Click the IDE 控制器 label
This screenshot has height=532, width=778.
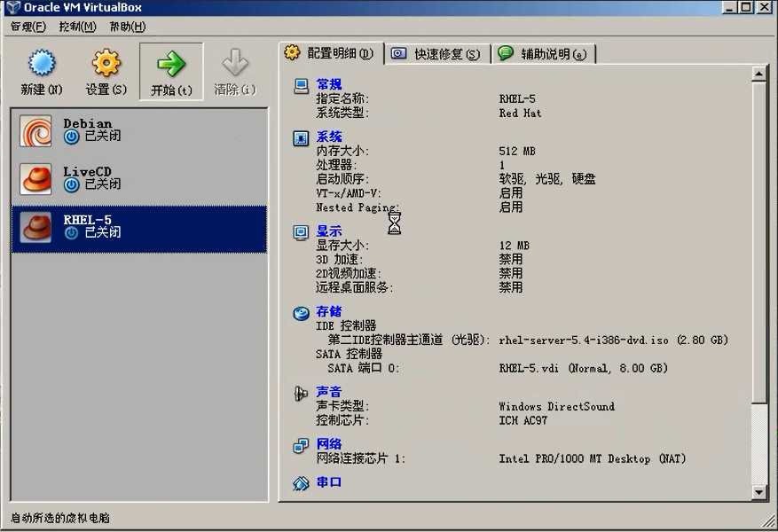click(x=346, y=325)
